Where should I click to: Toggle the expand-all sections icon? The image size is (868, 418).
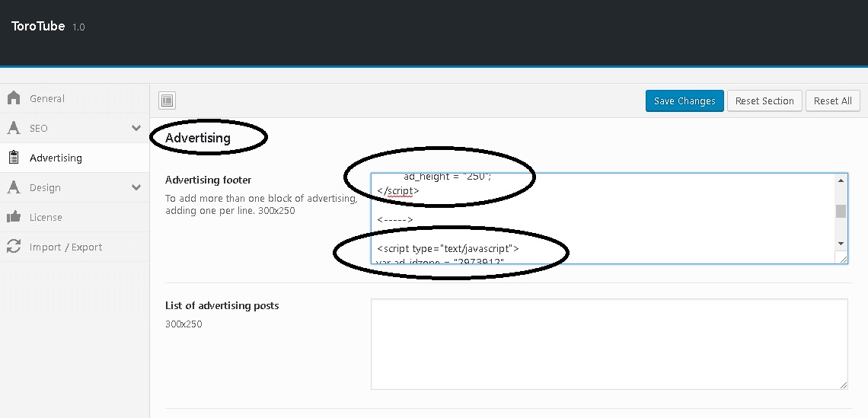(168, 101)
